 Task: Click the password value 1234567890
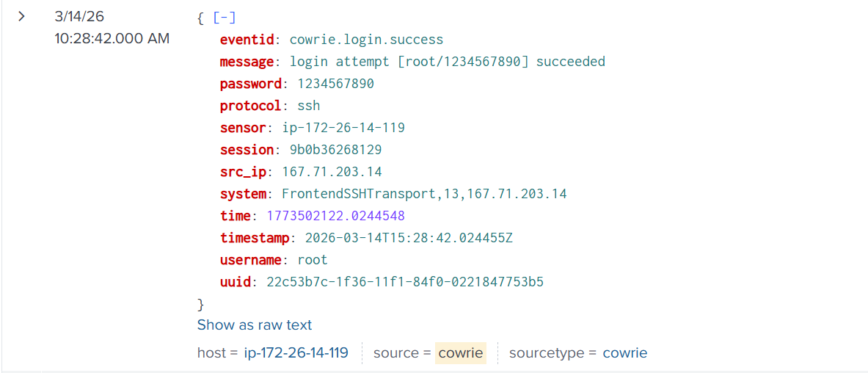pyautogui.click(x=335, y=84)
